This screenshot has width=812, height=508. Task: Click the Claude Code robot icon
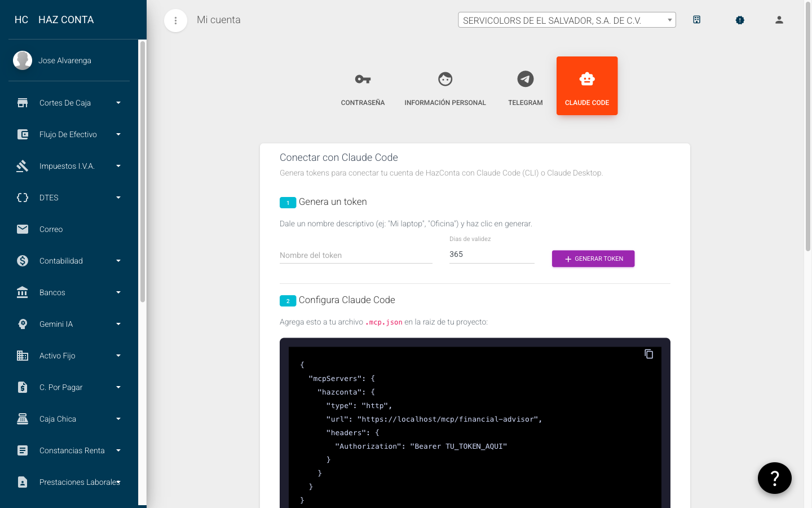587,79
